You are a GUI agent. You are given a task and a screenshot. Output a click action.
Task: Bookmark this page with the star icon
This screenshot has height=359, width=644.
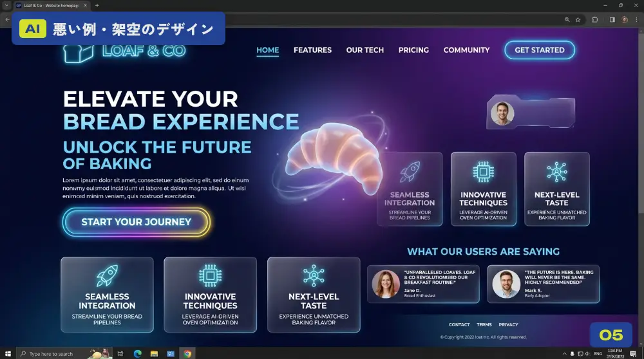click(x=578, y=19)
